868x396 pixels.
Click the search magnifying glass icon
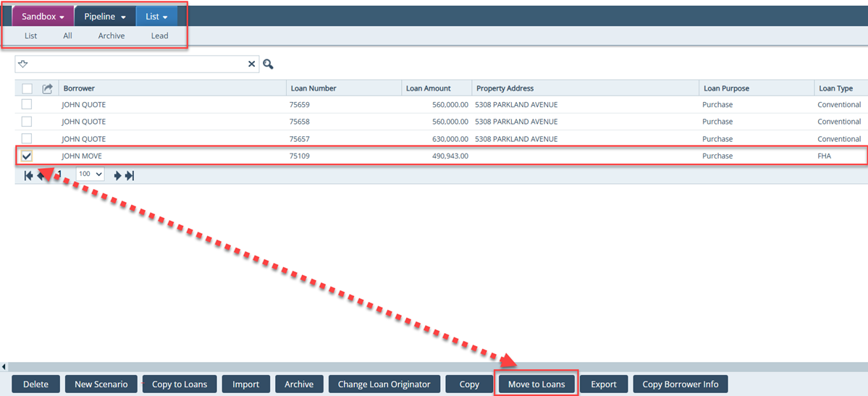(269, 64)
